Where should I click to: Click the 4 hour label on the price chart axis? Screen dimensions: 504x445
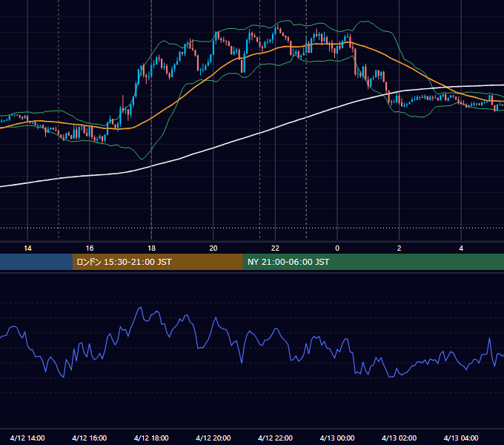pos(461,248)
